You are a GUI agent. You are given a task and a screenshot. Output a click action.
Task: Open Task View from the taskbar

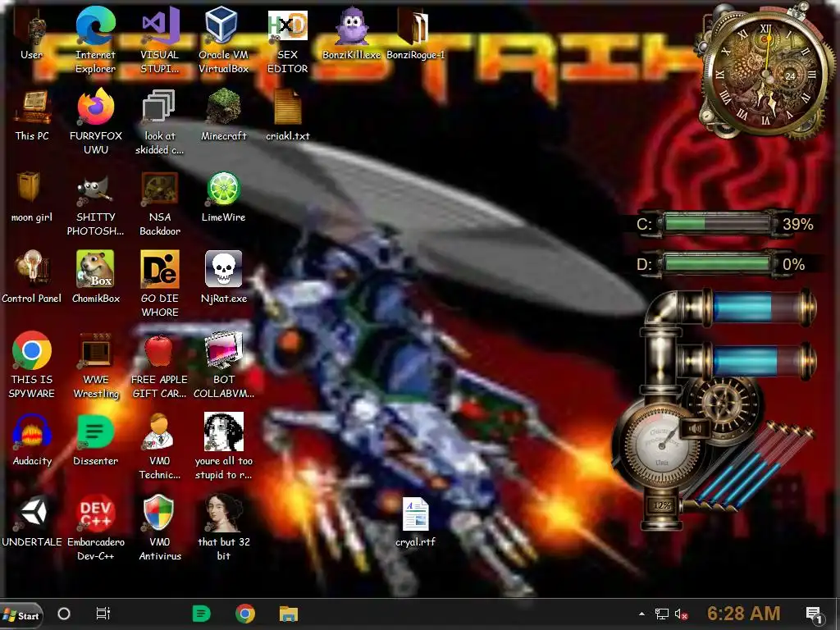pyautogui.click(x=103, y=614)
